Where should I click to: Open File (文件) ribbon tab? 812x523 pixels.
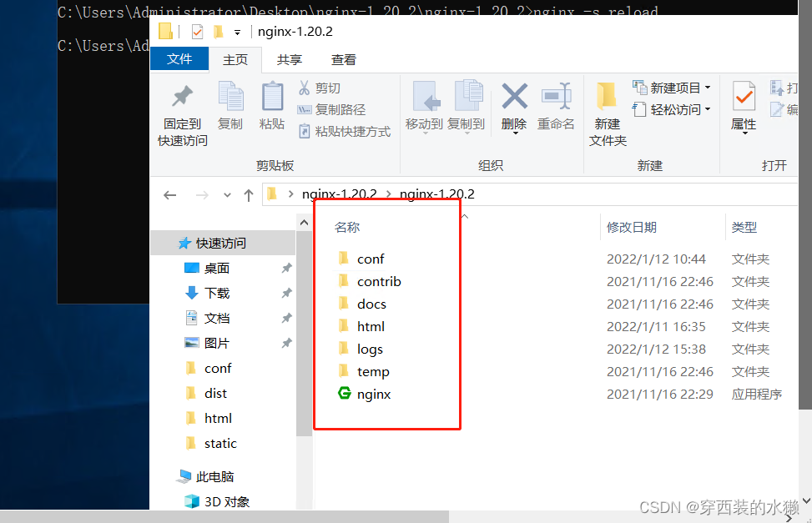(x=179, y=59)
